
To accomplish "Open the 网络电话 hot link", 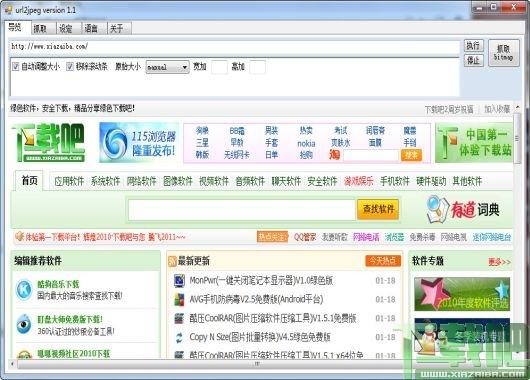I will coord(366,237).
